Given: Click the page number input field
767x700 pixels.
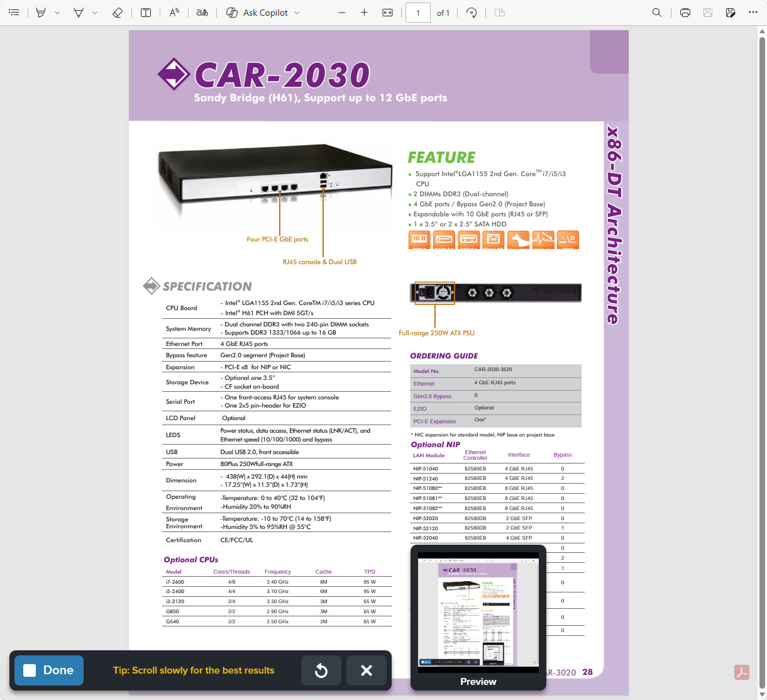Looking at the screenshot, I should pyautogui.click(x=418, y=13).
